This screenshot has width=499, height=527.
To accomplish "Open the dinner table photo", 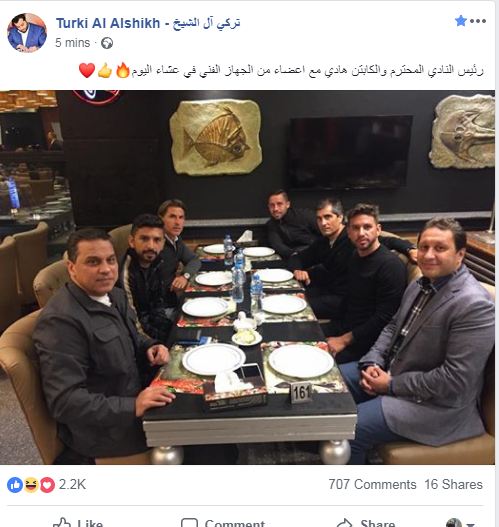I will (x=247, y=277).
